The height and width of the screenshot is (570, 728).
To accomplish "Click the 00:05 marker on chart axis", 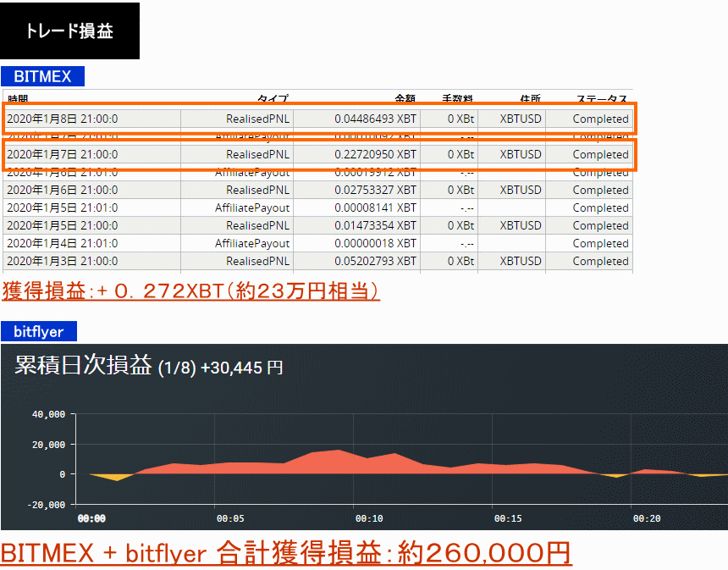I will click(230, 518).
